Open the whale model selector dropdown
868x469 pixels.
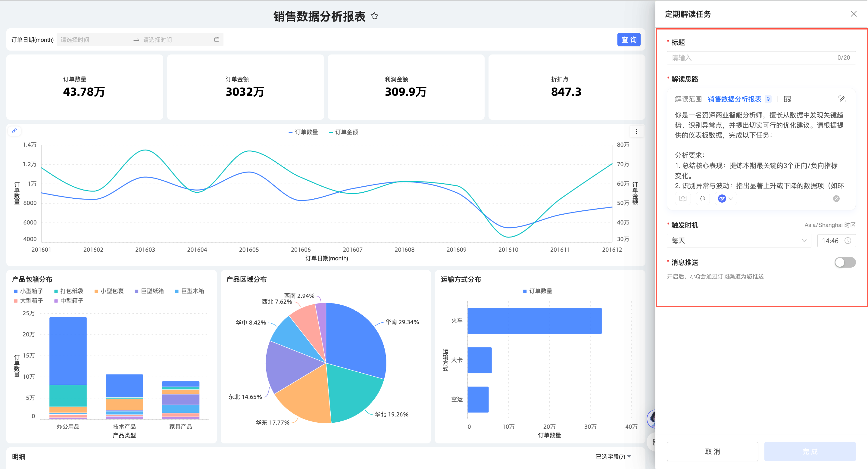tap(726, 199)
